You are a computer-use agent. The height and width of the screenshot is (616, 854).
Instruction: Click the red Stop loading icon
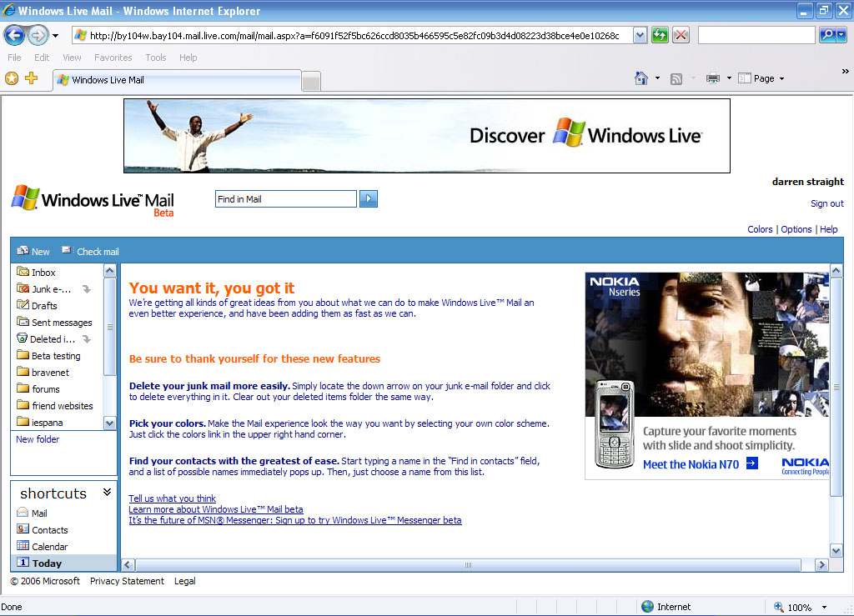coord(681,35)
